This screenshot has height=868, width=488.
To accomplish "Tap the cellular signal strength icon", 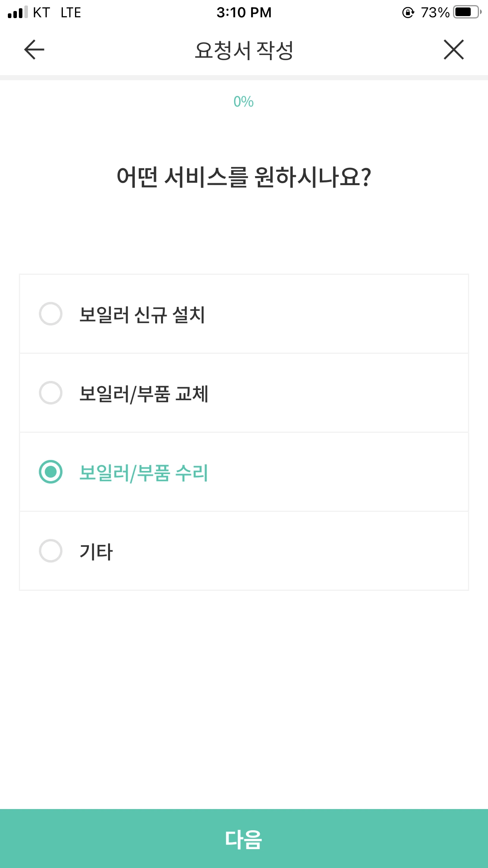I will pyautogui.click(x=18, y=12).
